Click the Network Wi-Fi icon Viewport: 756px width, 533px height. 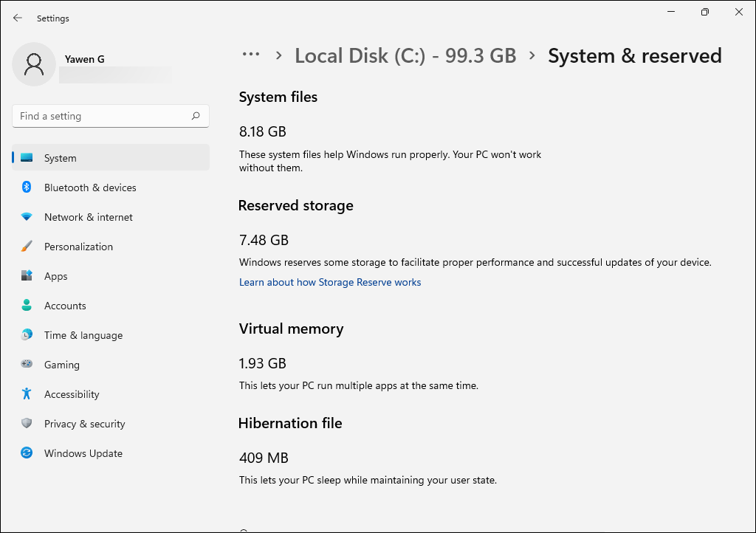pos(27,217)
